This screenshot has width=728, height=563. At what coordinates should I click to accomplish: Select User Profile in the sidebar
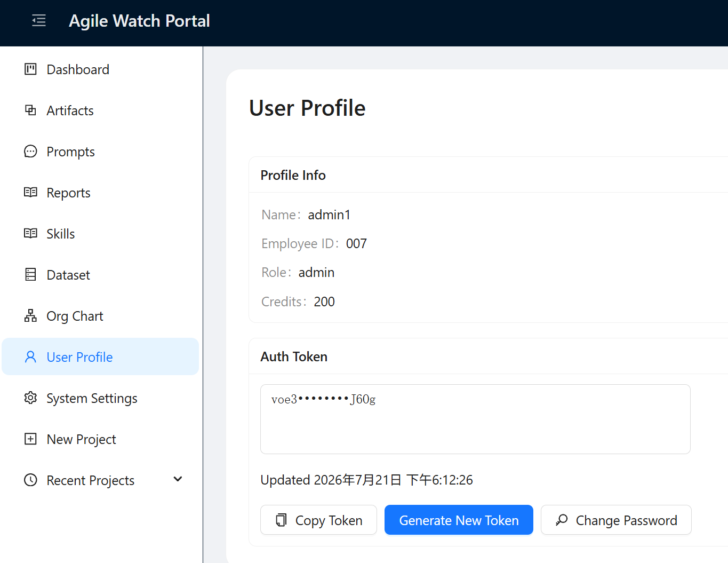click(x=100, y=356)
